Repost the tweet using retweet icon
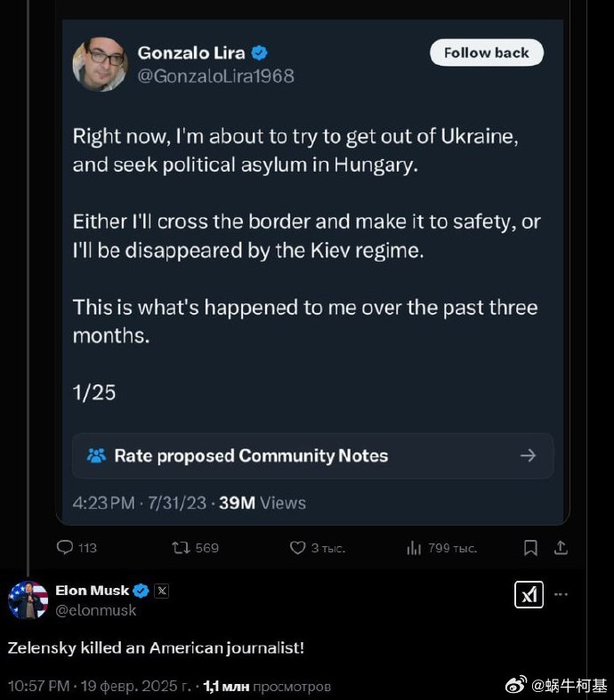Viewport: 614px width, 700px height. pos(181,548)
